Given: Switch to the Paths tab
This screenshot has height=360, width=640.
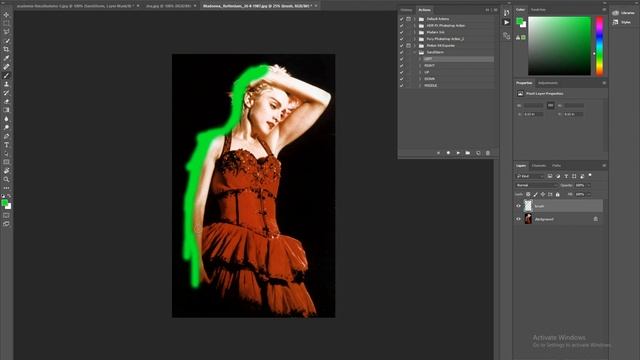Looking at the screenshot, I should (x=556, y=166).
